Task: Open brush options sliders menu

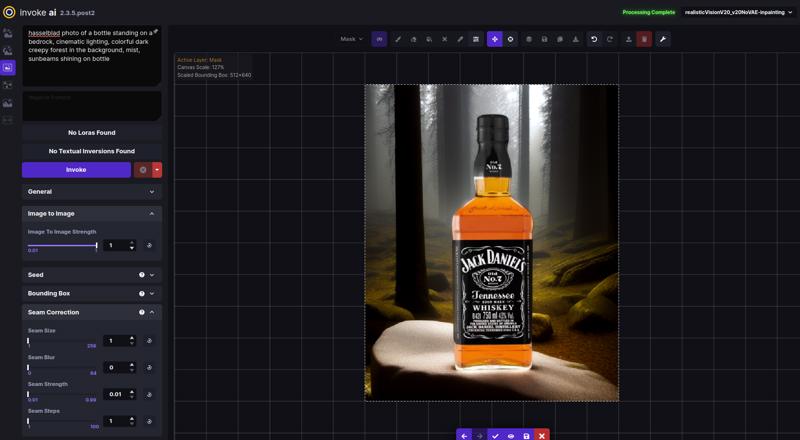Action: coord(476,39)
